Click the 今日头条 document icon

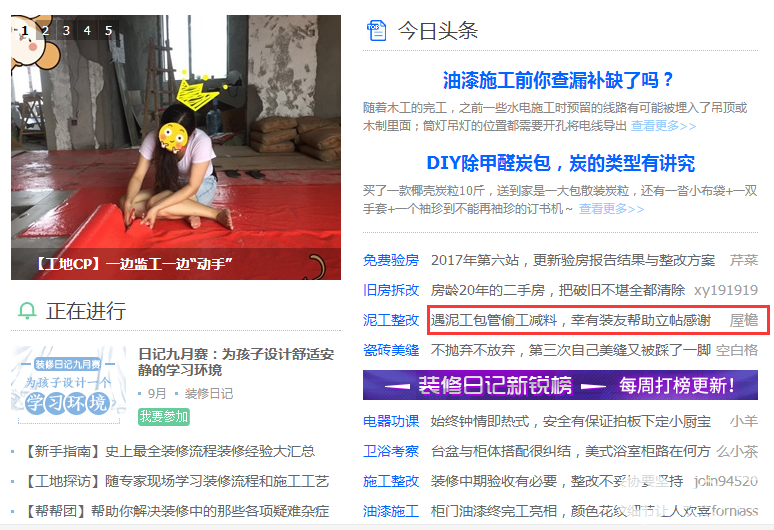pyautogui.click(x=377, y=31)
